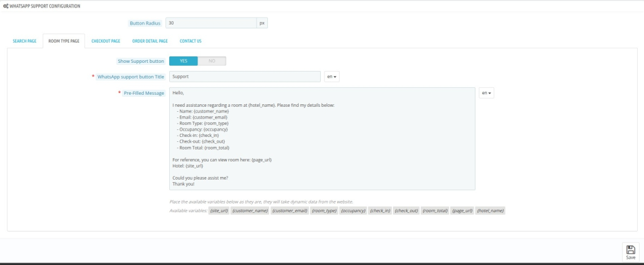This screenshot has height=265, width=644.
Task: Click the Save floppy disk icon
Action: click(630, 249)
